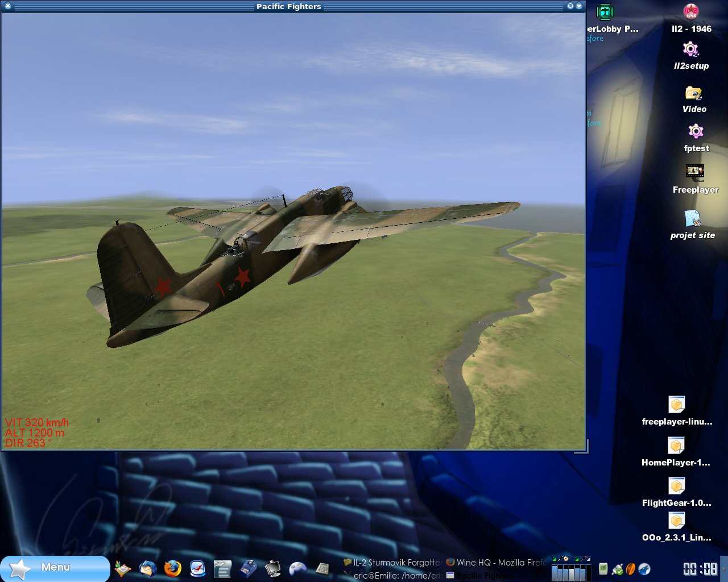728x582 pixels.
Task: Open the calculator launcher icon
Action: tap(322, 568)
